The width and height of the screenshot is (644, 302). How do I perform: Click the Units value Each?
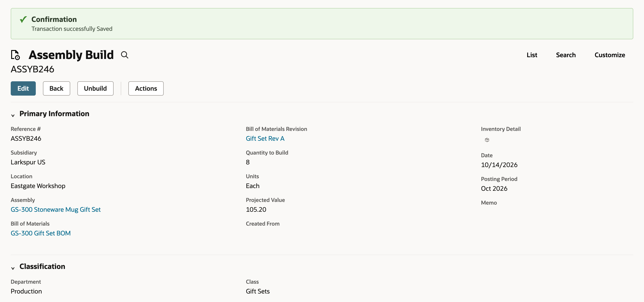252,186
